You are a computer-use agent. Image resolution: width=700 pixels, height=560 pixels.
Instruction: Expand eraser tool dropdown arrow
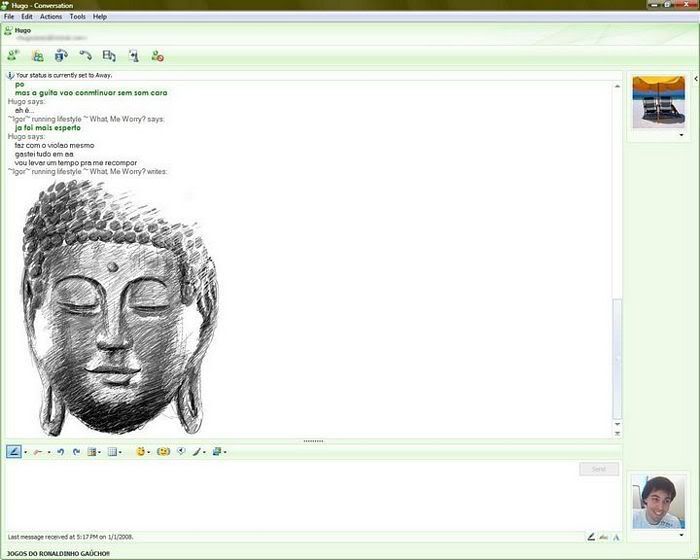(x=49, y=452)
